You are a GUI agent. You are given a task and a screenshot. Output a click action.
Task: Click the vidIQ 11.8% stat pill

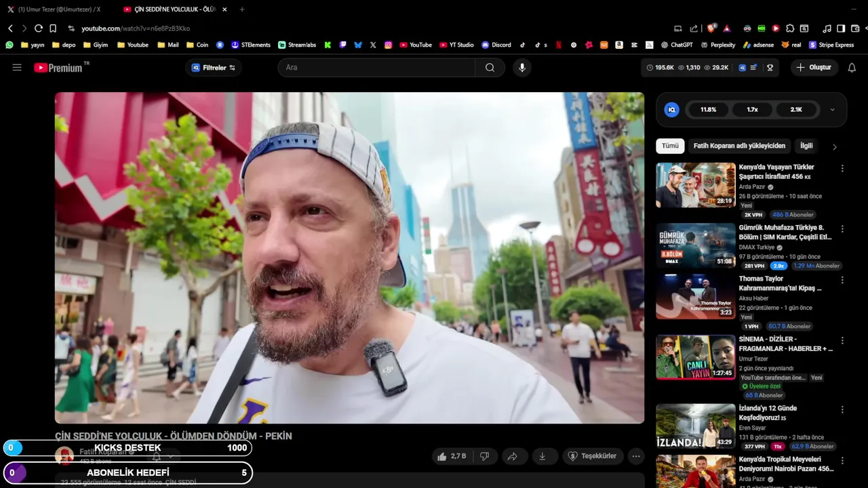coord(708,109)
